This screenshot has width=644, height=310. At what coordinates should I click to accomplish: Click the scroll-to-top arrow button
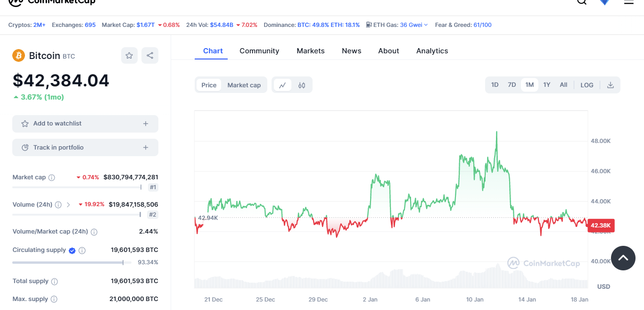pos(623,258)
